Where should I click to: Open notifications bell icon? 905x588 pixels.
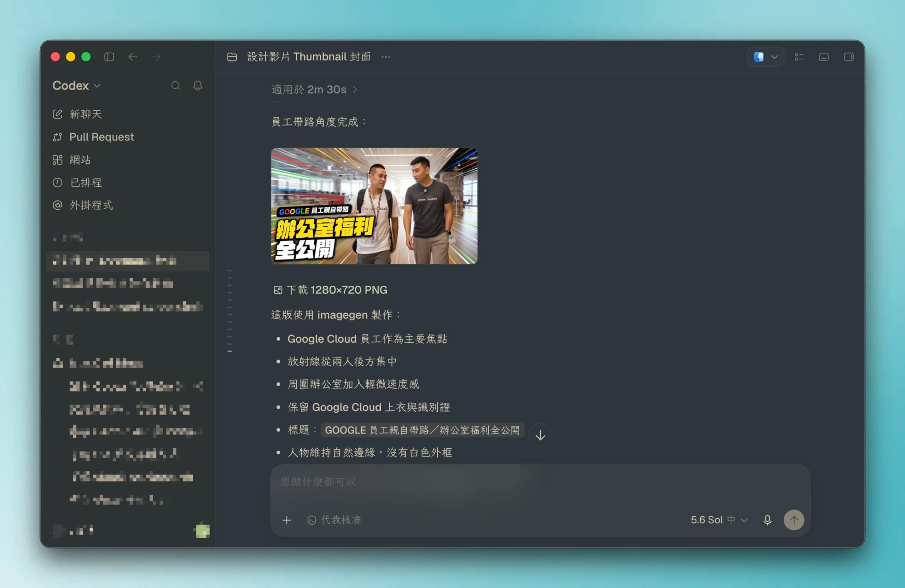198,86
